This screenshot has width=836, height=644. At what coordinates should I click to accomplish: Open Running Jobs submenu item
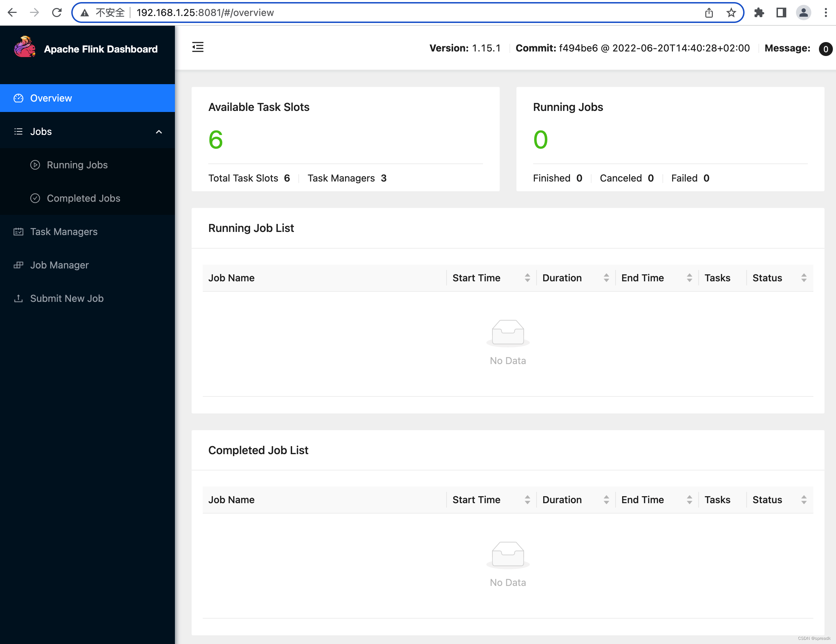coord(77,165)
